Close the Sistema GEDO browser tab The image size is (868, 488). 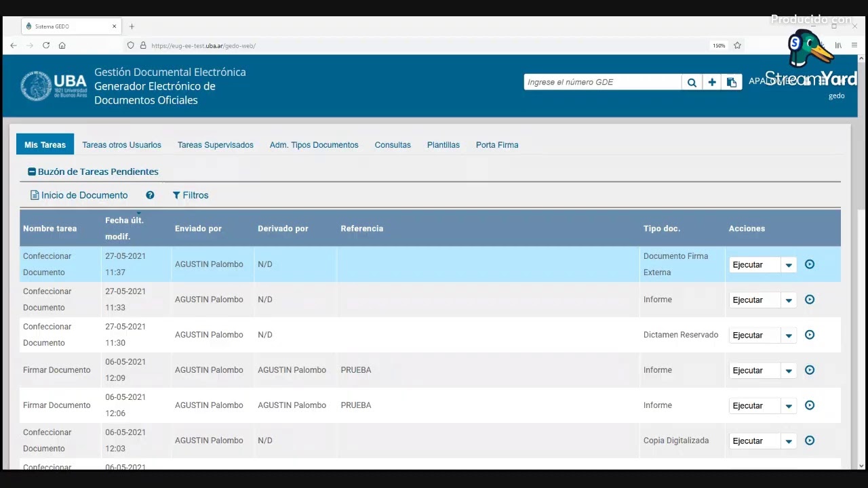click(114, 26)
